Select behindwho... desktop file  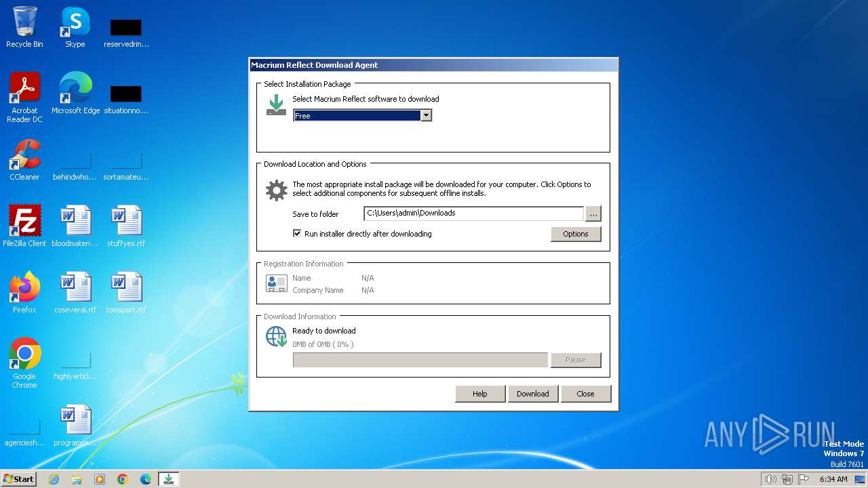coord(75,167)
